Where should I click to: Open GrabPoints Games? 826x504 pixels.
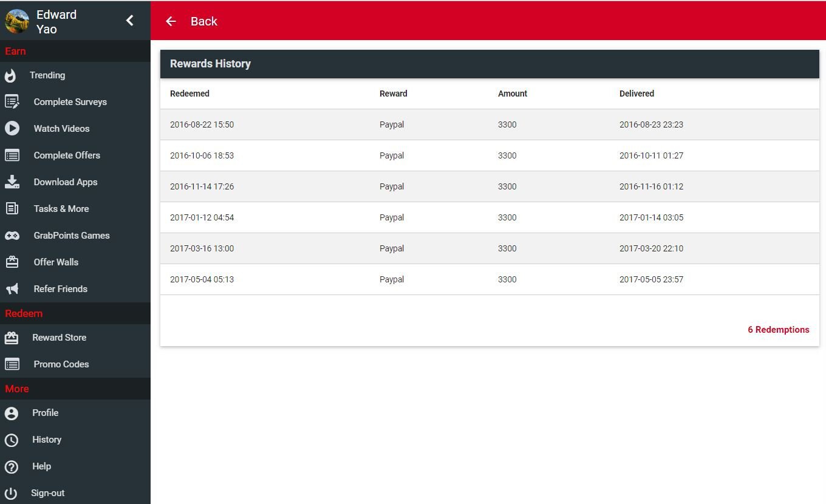[x=72, y=236]
